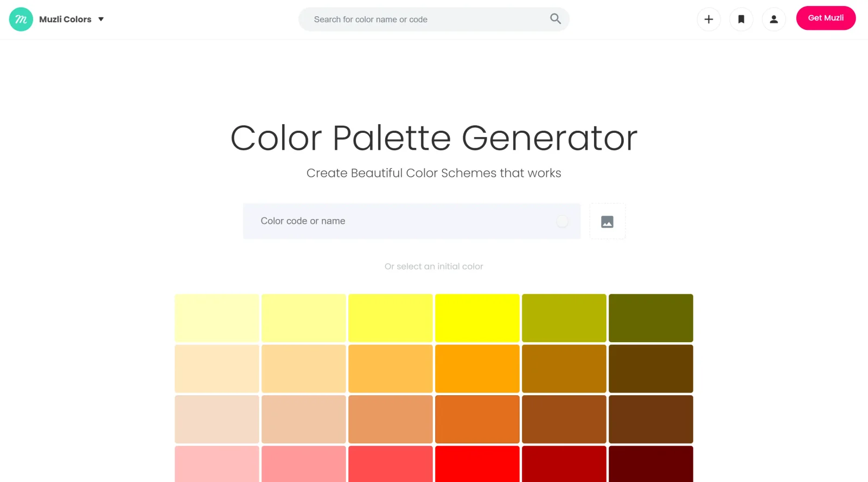Viewport: 868px width, 482px height.
Task: Click the plus create icon
Action: 709,20
